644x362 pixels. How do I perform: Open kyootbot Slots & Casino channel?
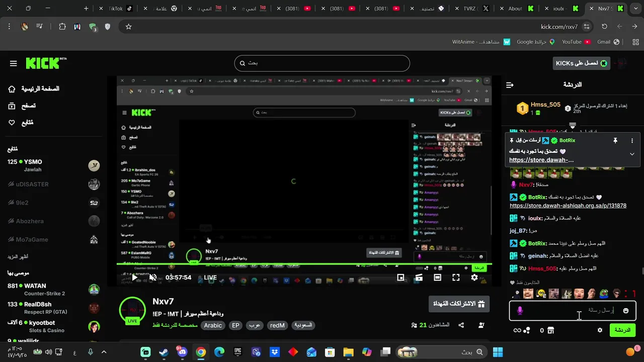coord(54,326)
